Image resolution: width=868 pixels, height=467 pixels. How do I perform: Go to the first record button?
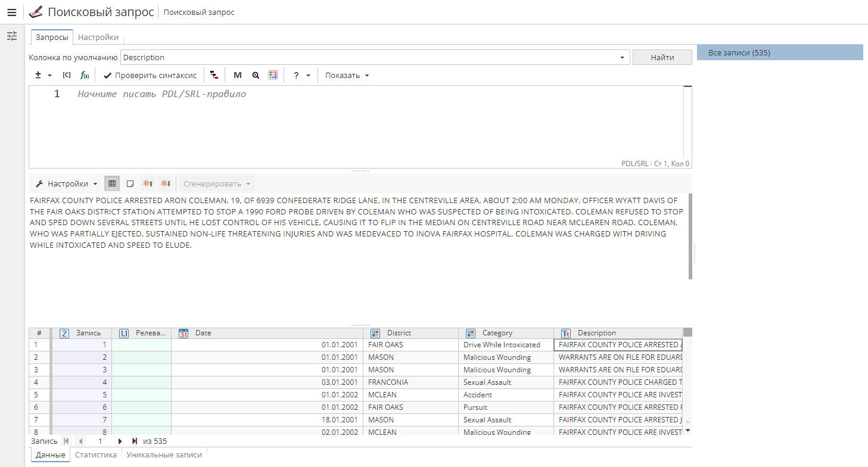click(x=66, y=441)
